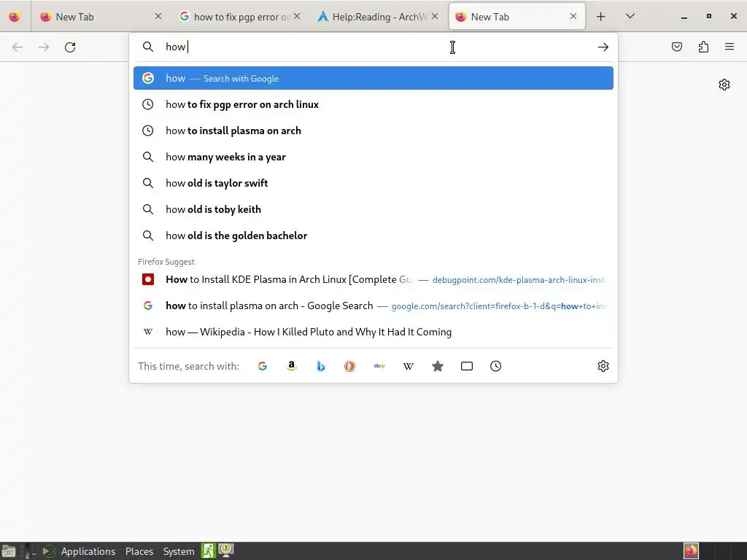The height and width of the screenshot is (560, 747).
Task: Go forward to next page
Action: tap(44, 47)
